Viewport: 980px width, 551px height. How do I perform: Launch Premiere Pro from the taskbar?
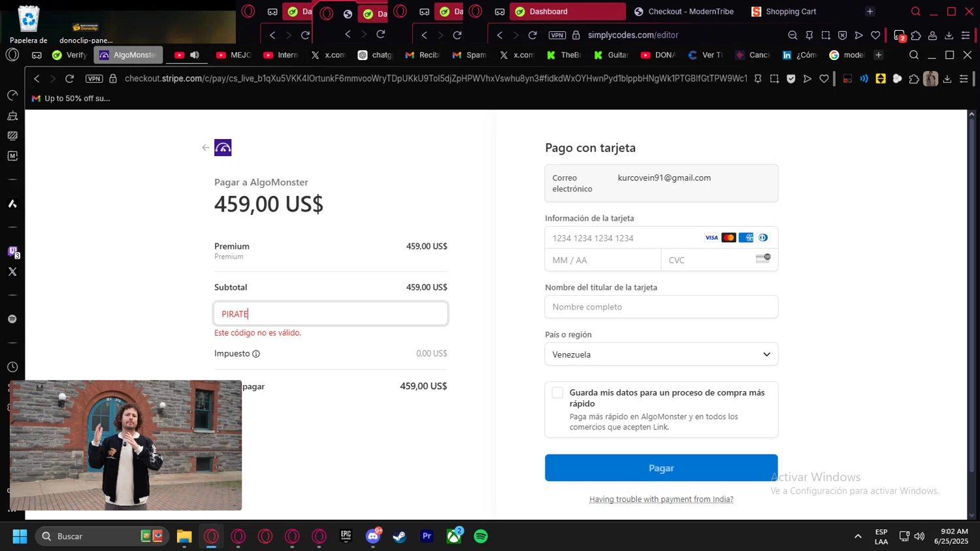427,536
